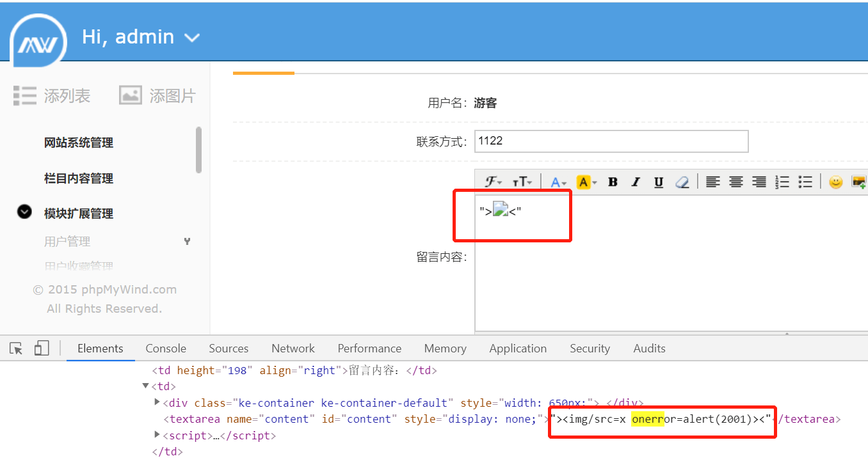Open the text color picker
This screenshot has height=463, width=868.
click(x=559, y=182)
